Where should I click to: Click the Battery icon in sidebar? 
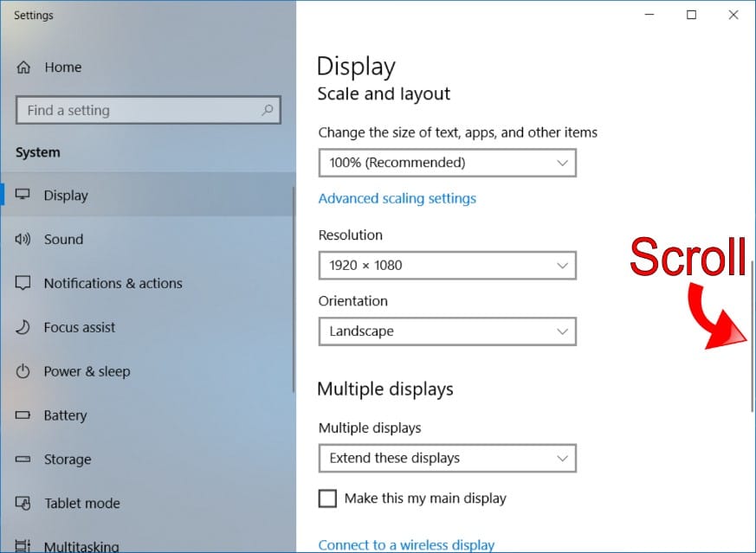[x=23, y=416]
